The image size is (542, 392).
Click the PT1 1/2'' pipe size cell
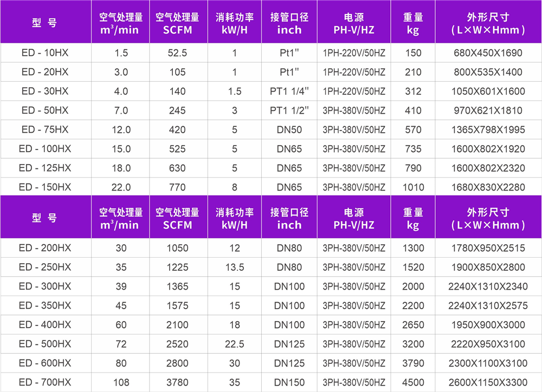pyautogui.click(x=289, y=110)
